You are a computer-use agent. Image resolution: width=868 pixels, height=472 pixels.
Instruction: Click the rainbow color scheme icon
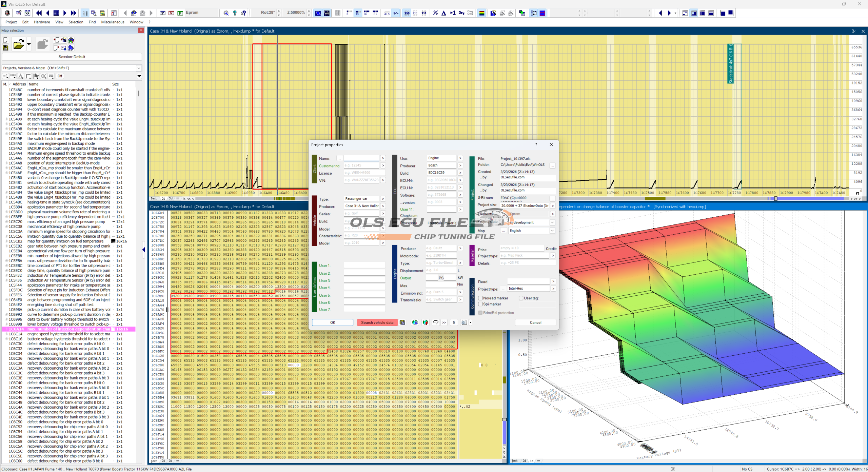point(481,13)
